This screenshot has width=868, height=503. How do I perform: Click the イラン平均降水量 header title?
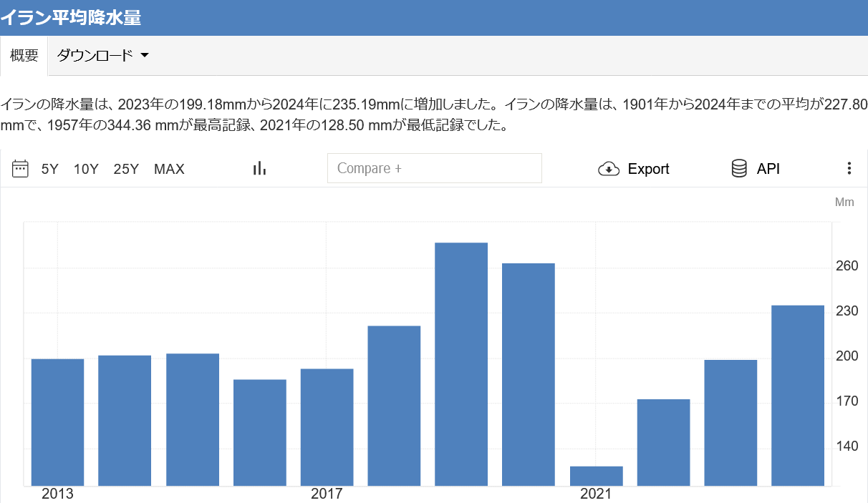71,18
